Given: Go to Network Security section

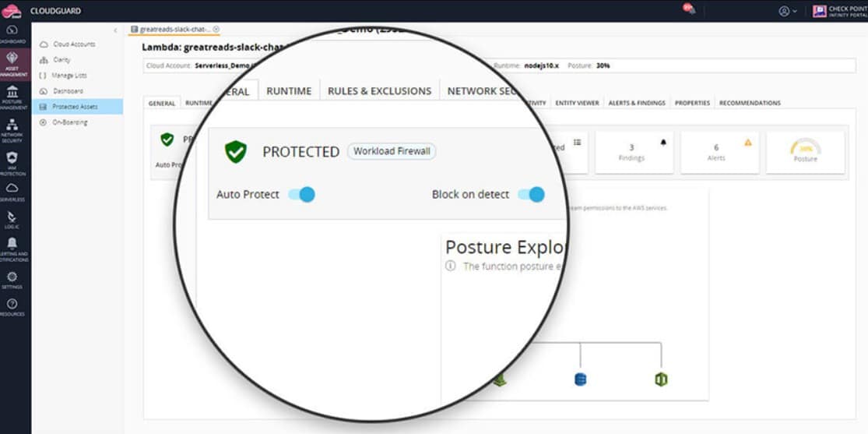Looking at the screenshot, I should tap(12, 131).
